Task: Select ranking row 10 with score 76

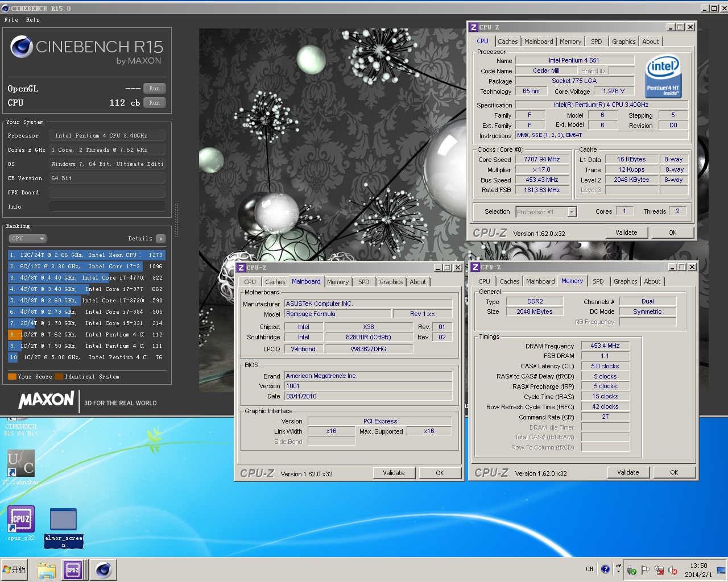Action: point(86,357)
